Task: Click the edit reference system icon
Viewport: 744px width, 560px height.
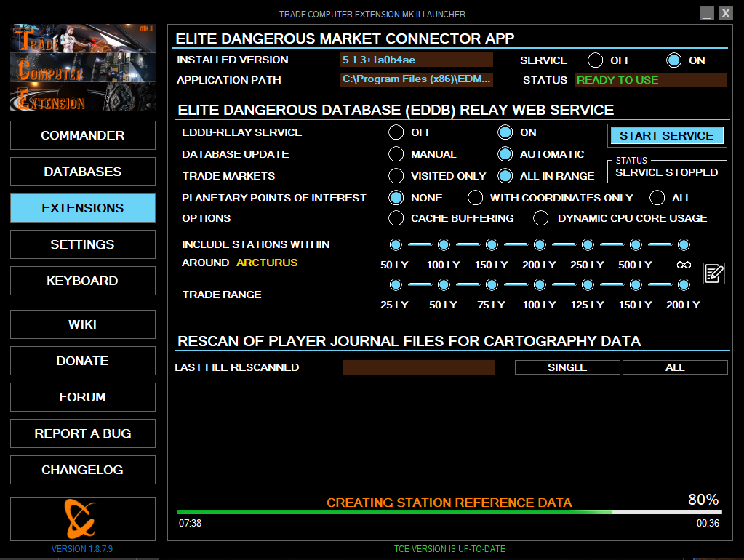Action: point(714,273)
